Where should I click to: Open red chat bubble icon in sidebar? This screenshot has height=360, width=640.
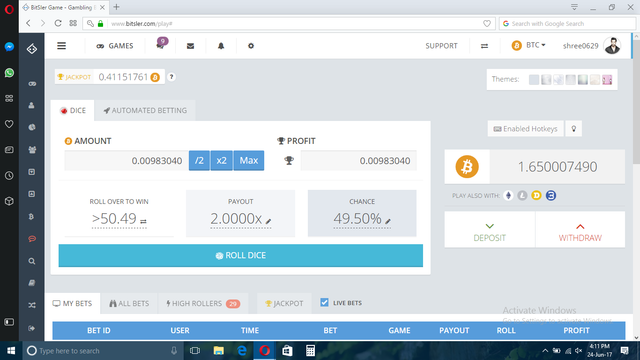click(32, 239)
